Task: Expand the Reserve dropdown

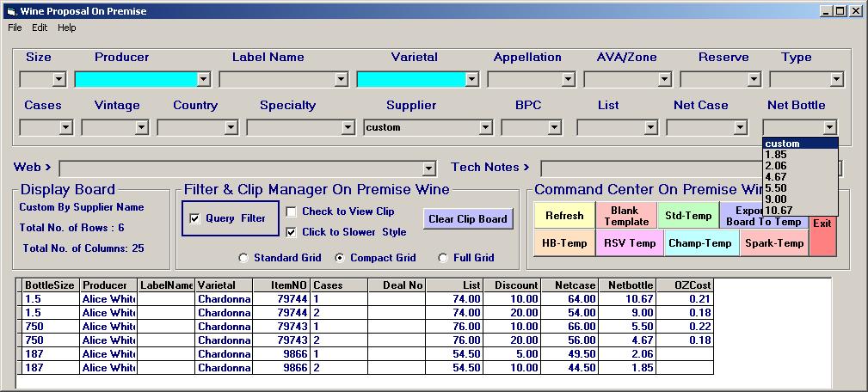Action: pyautogui.click(x=754, y=80)
